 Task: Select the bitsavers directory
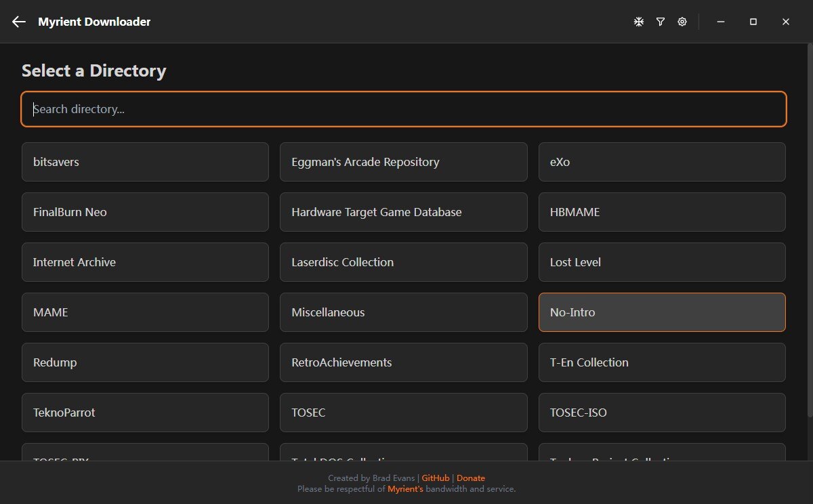(145, 162)
